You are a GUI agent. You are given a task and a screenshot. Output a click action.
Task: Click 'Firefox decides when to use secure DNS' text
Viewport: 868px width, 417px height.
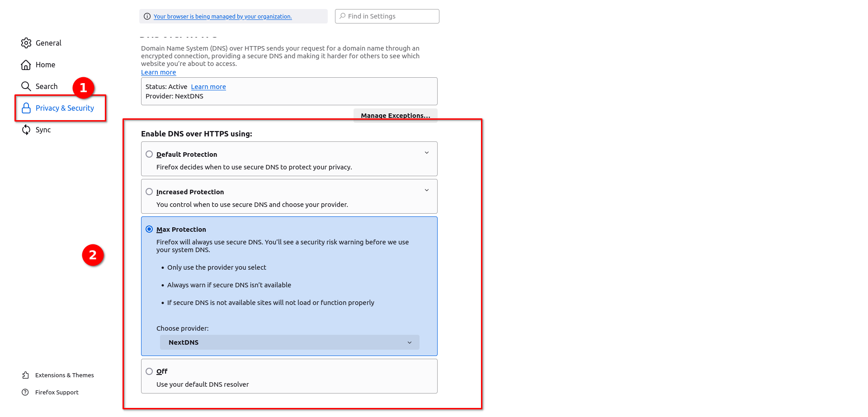pyautogui.click(x=254, y=167)
